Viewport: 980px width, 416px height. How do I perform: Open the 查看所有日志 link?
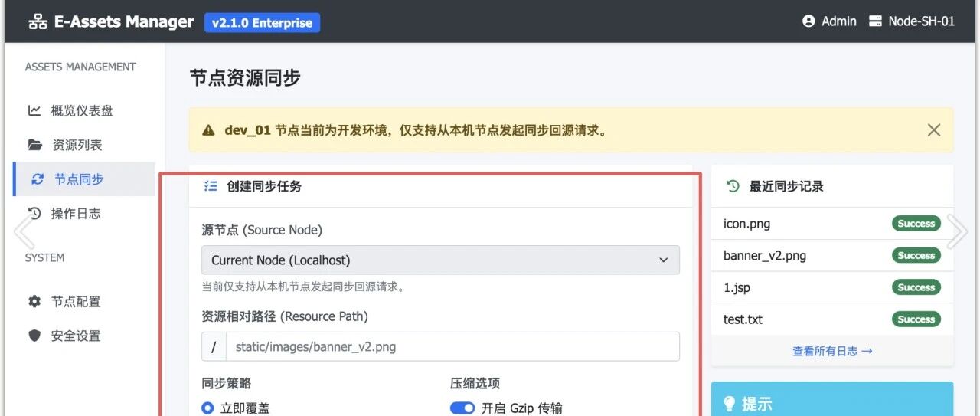click(832, 351)
